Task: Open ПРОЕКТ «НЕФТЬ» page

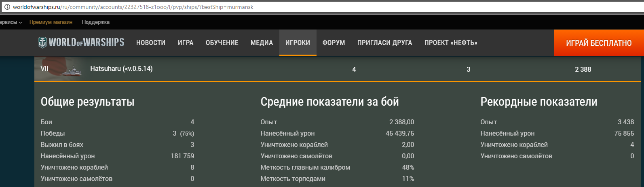Action: click(x=451, y=42)
